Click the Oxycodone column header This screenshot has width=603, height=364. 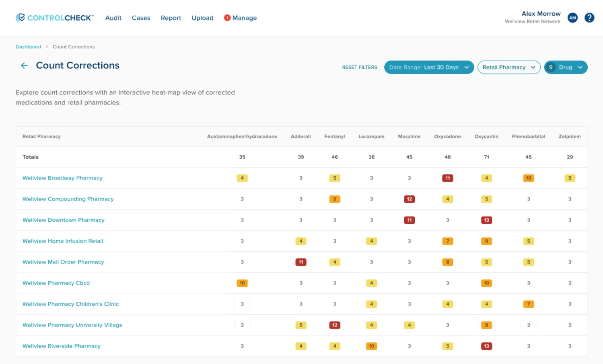tap(447, 137)
